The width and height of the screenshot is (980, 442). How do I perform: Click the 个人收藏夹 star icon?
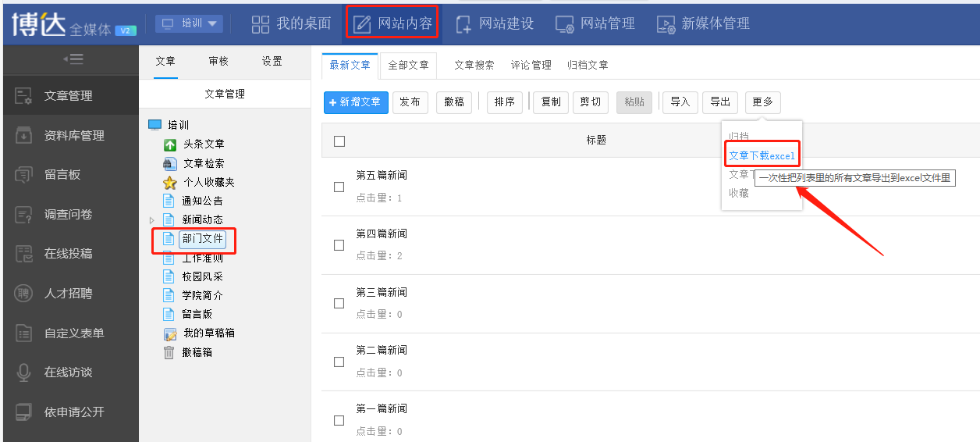pyautogui.click(x=170, y=183)
